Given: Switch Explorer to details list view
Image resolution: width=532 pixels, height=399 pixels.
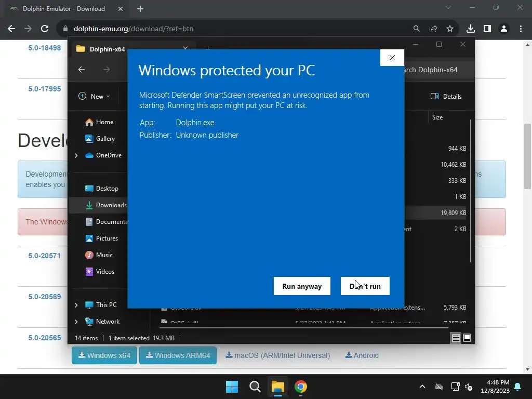Looking at the screenshot, I should pos(456,338).
